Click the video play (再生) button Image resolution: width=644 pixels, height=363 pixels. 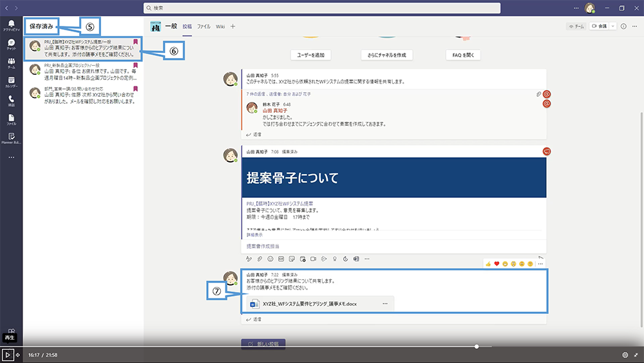tap(7, 355)
